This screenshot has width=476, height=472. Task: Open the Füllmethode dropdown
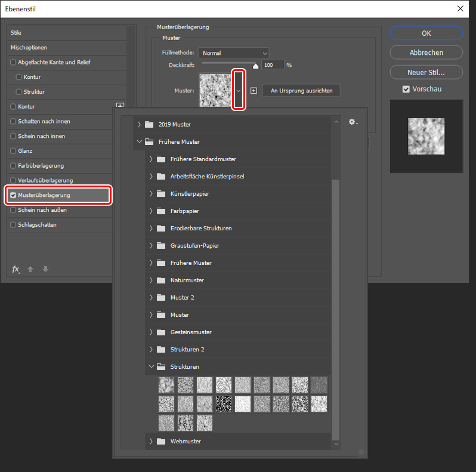pos(233,53)
